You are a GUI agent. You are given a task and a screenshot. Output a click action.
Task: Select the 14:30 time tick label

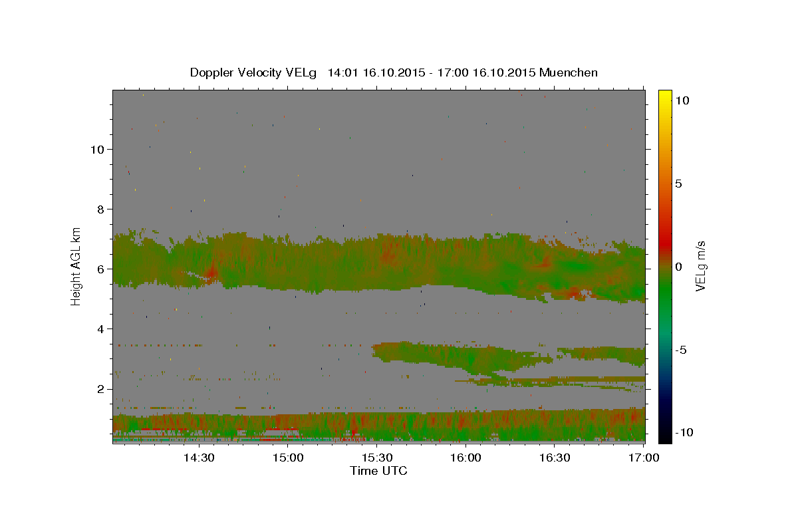point(198,458)
